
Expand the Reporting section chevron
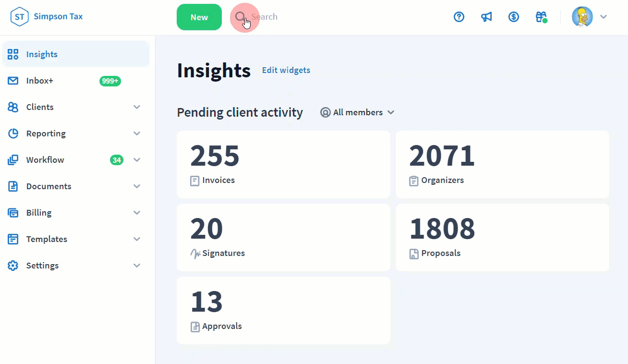[x=137, y=133]
